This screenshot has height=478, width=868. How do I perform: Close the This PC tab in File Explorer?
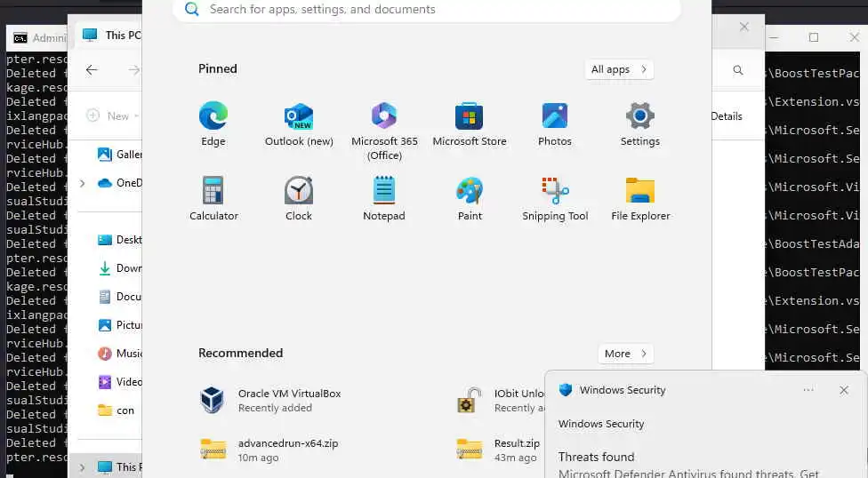pyautogui.click(x=744, y=27)
